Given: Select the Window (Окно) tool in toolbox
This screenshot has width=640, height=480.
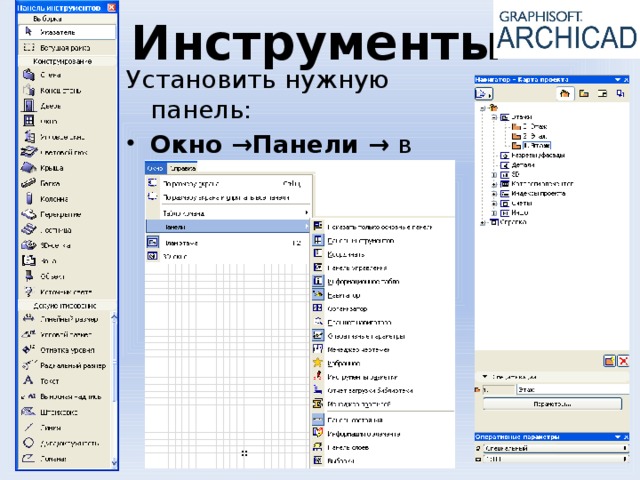Looking at the screenshot, I should [x=67, y=121].
